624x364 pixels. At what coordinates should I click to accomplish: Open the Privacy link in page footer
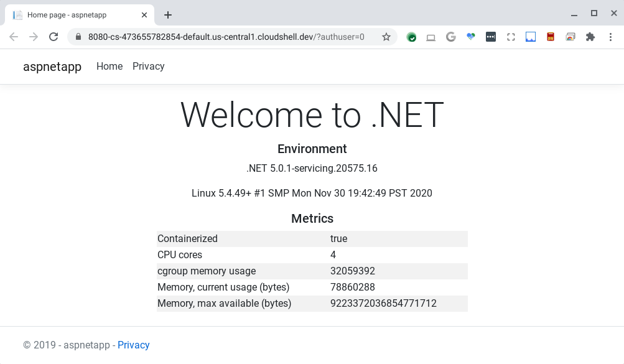coord(133,345)
